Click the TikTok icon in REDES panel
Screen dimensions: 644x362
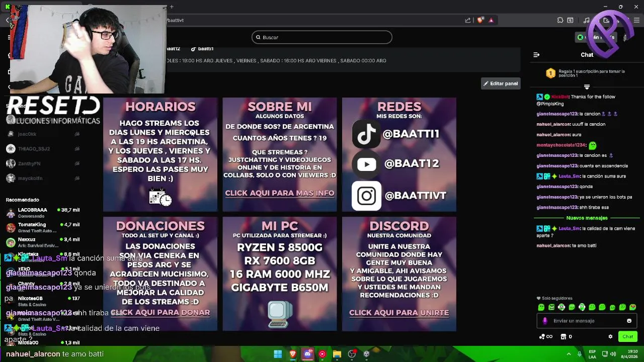366,134
